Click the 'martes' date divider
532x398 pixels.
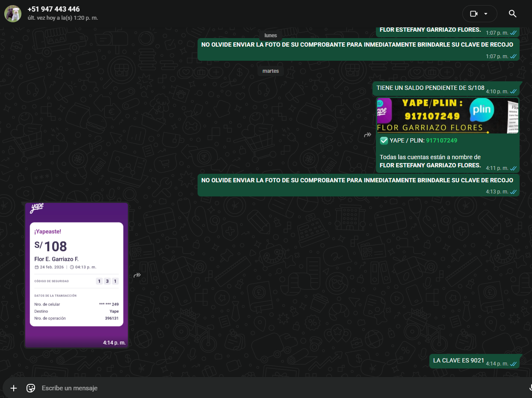(271, 71)
